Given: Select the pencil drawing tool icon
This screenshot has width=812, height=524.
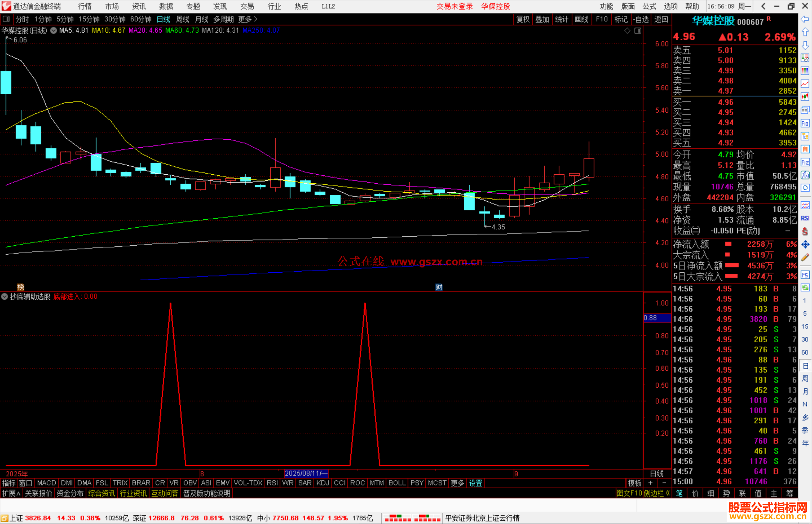Looking at the screenshot, I should (x=805, y=257).
